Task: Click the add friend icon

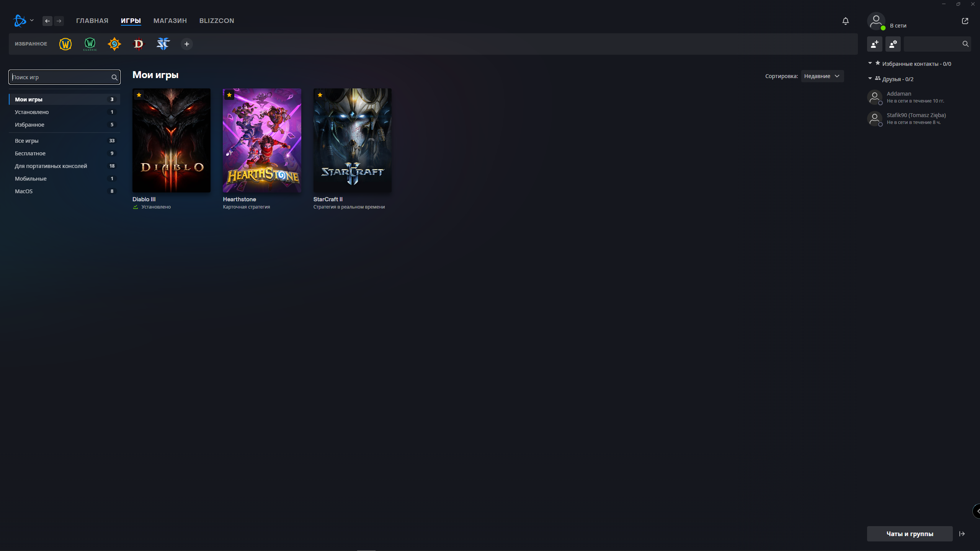Action: pos(875,44)
